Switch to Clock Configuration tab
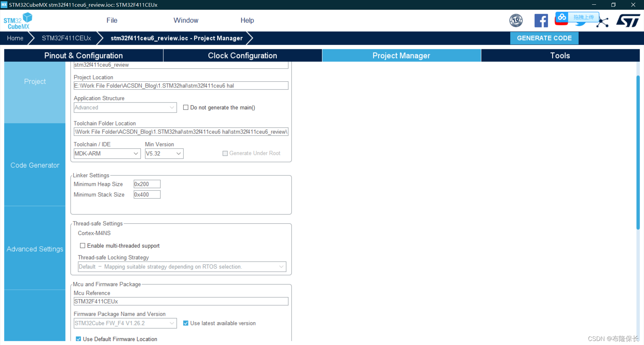 (243, 56)
